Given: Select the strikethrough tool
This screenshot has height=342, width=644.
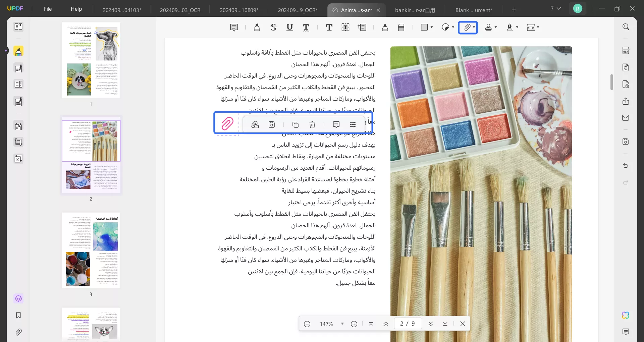Looking at the screenshot, I should [273, 27].
